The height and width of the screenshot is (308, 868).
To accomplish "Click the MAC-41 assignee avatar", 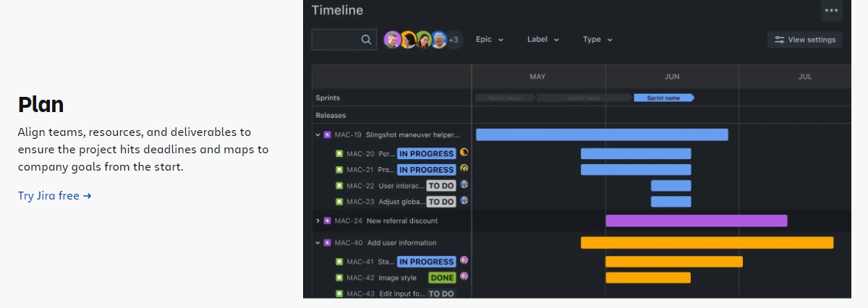I will coord(464,260).
